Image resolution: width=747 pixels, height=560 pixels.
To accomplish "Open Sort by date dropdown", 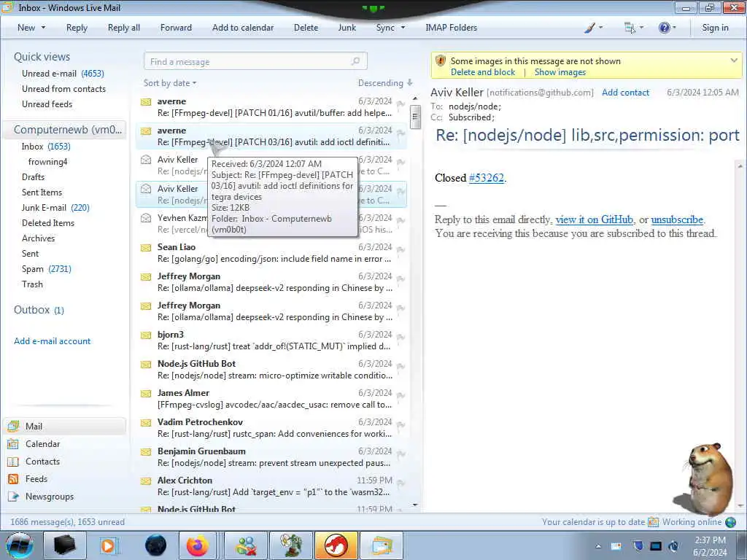I will coord(170,83).
